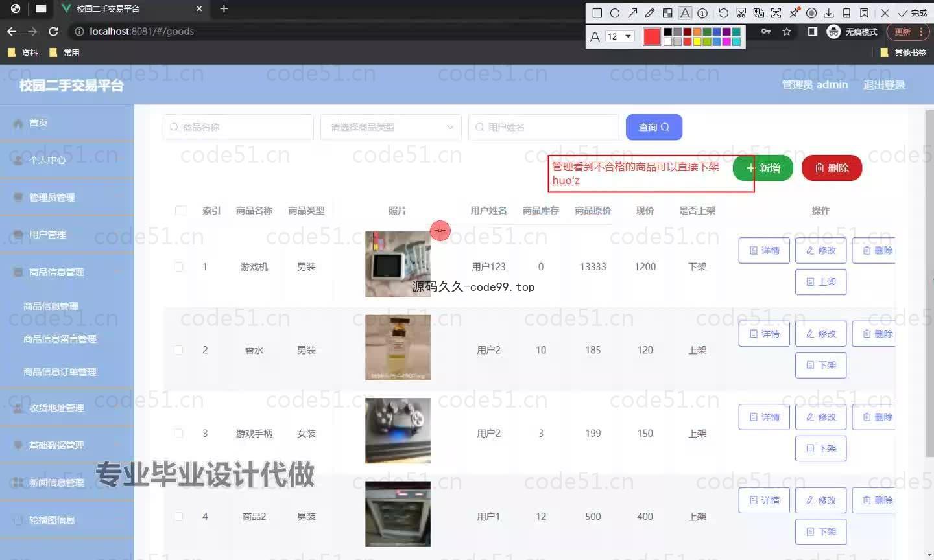Click the blue 查询 search button

[654, 127]
